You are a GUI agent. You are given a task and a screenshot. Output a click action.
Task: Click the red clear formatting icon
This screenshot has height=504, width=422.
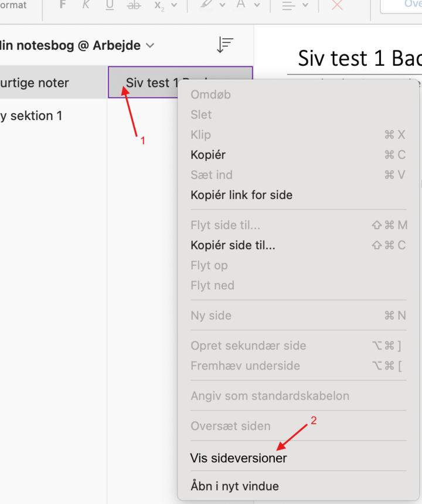pos(337,5)
